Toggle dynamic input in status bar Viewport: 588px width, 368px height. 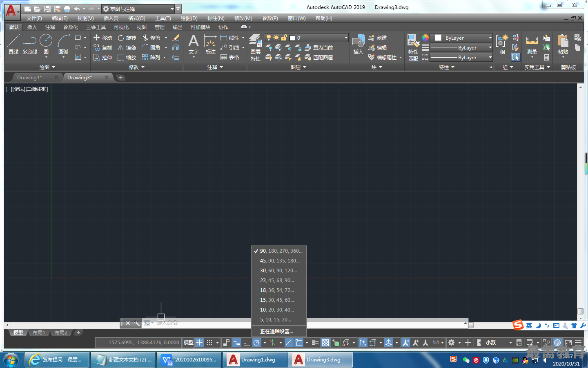click(237, 343)
